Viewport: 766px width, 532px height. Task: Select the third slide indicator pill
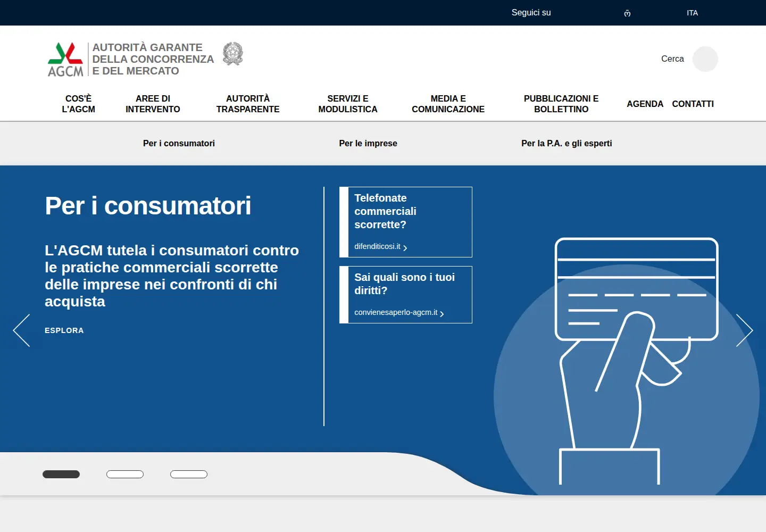click(189, 474)
